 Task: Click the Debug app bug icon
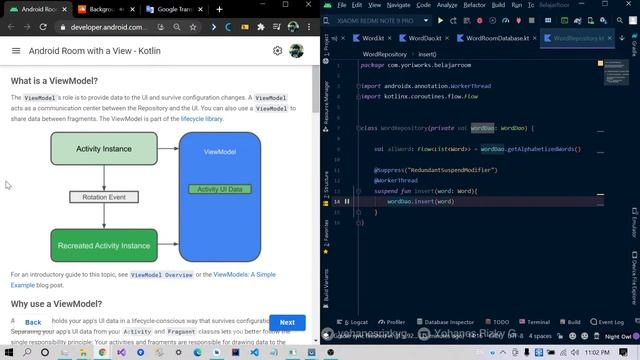[x=480, y=20]
